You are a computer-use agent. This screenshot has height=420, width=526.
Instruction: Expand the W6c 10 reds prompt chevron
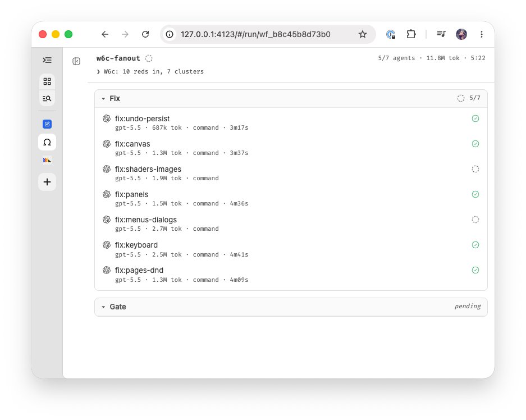tap(98, 71)
